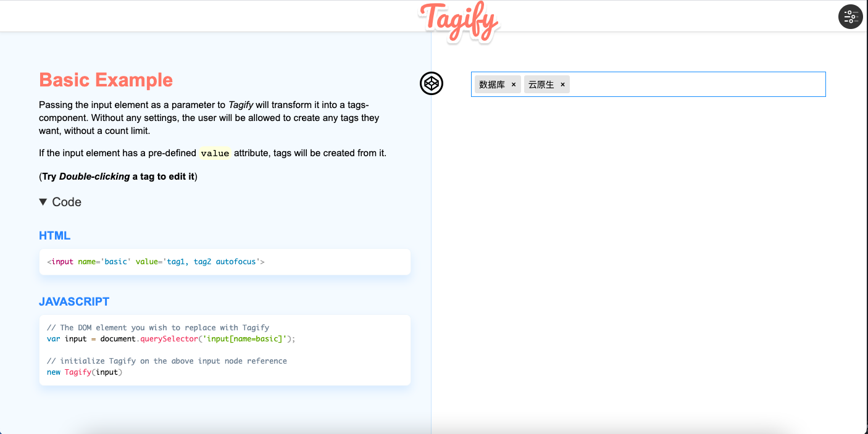Select the 数据库 tag
Image resolution: width=868 pixels, height=434 pixels.
pyautogui.click(x=492, y=85)
